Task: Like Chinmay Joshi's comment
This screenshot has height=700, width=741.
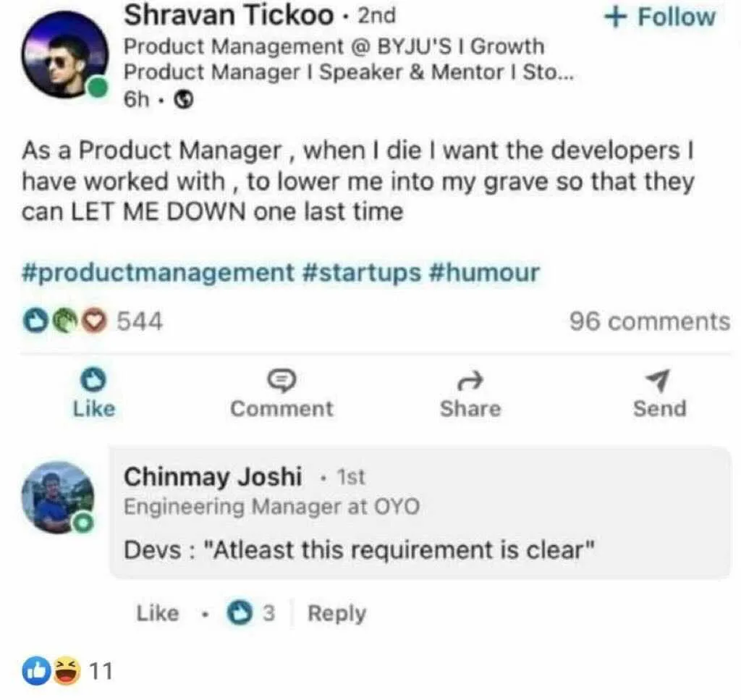Action: click(x=157, y=613)
